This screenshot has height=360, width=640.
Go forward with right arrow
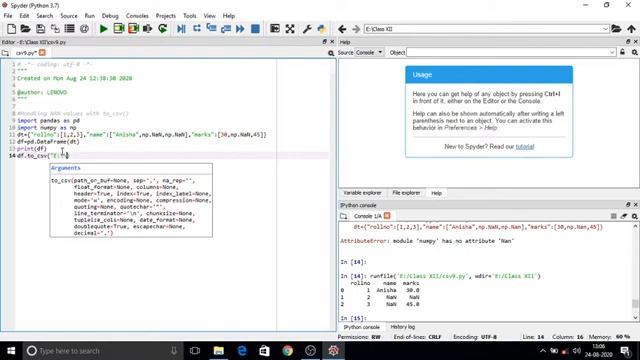click(356, 29)
